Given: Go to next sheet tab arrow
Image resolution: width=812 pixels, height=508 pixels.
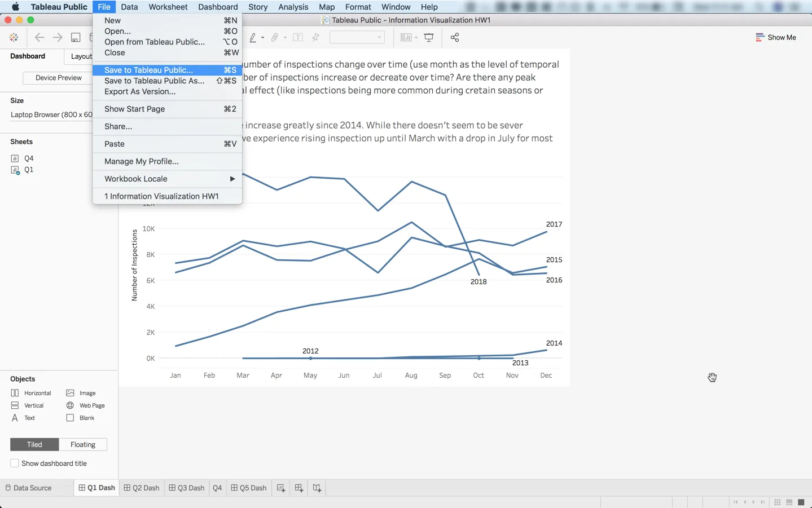Looking at the screenshot, I should point(753,502).
